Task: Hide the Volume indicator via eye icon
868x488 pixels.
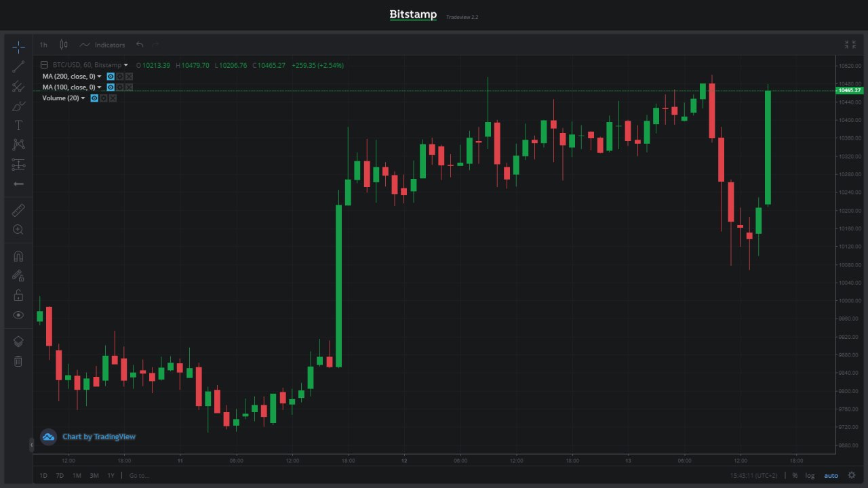Action: pos(94,98)
